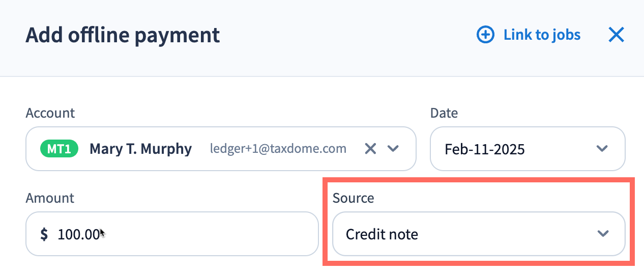Click the Account field label
This screenshot has height=272, width=644.
50,113
